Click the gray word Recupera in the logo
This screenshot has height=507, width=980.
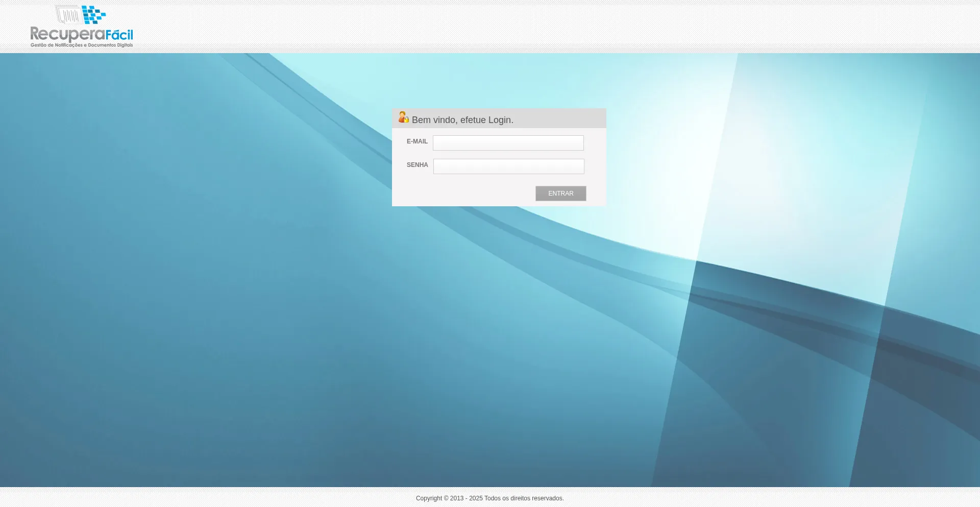(68, 35)
